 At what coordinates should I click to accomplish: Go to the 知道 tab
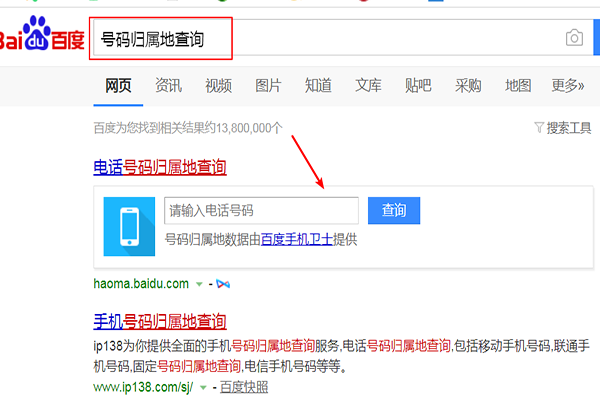coord(318,85)
